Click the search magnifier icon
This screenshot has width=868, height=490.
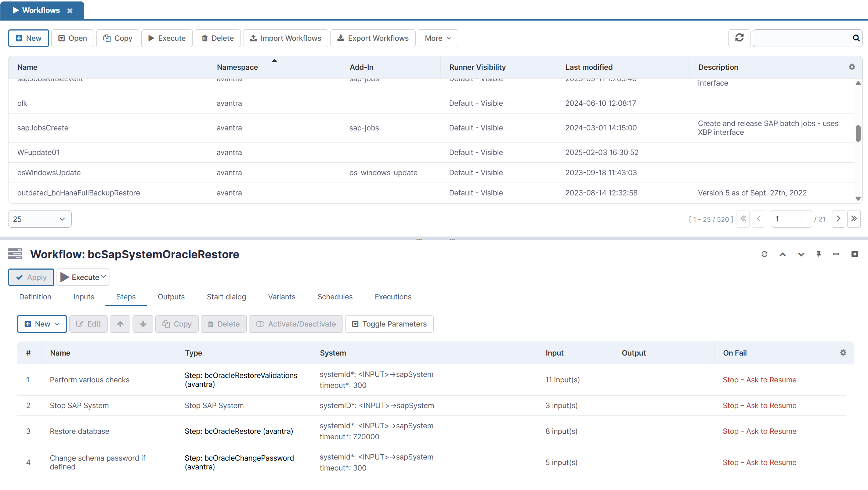(856, 38)
